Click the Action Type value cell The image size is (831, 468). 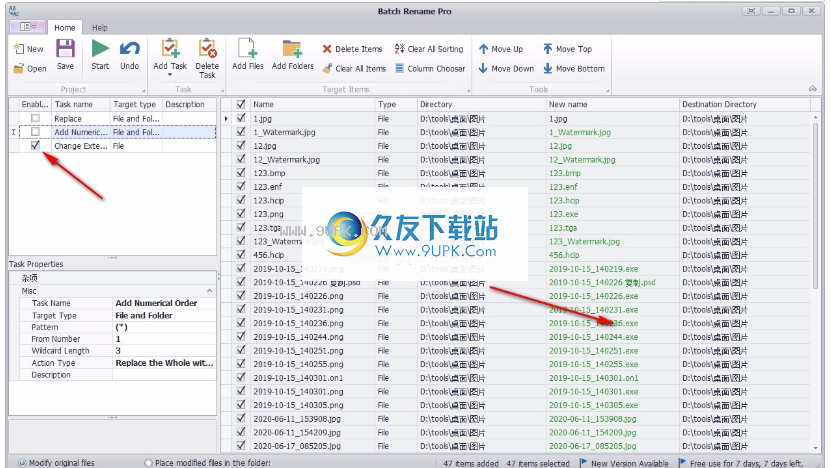pos(164,363)
